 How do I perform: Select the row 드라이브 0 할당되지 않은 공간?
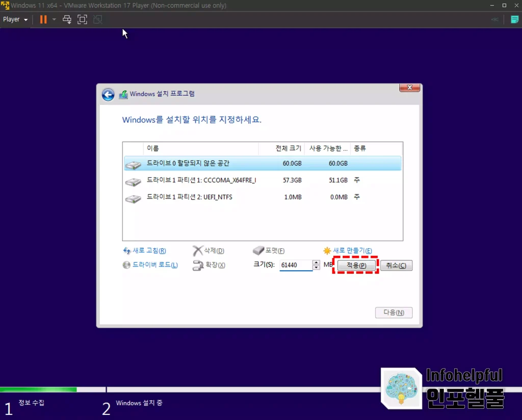[x=263, y=164]
